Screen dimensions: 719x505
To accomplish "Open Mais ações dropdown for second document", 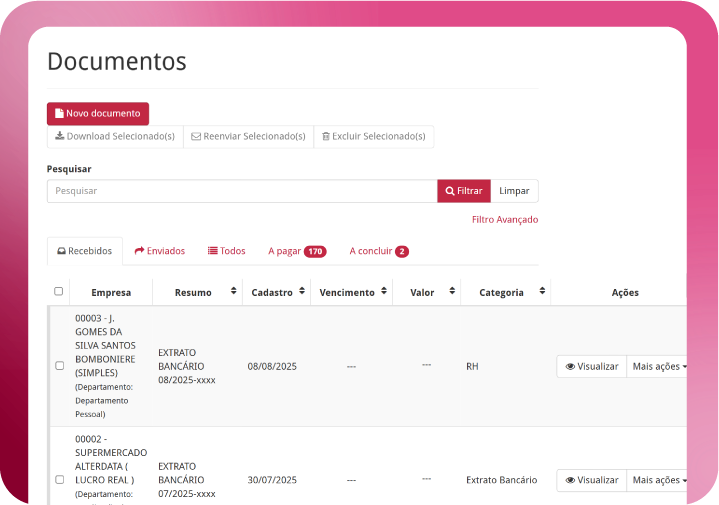I will click(x=659, y=480).
